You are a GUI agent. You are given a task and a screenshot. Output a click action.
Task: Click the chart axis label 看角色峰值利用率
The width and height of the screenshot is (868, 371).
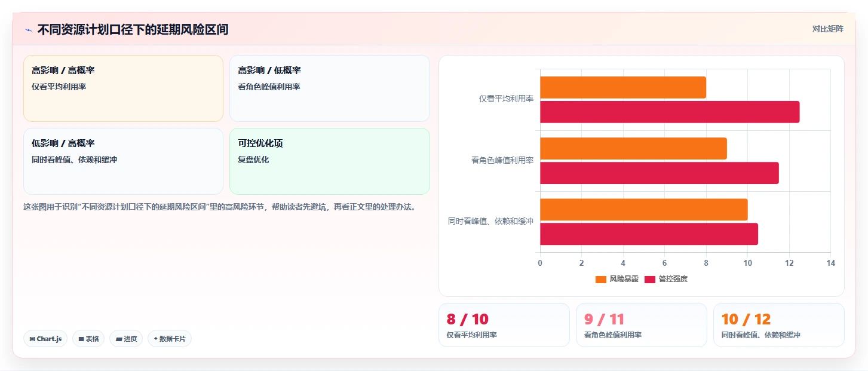click(502, 161)
